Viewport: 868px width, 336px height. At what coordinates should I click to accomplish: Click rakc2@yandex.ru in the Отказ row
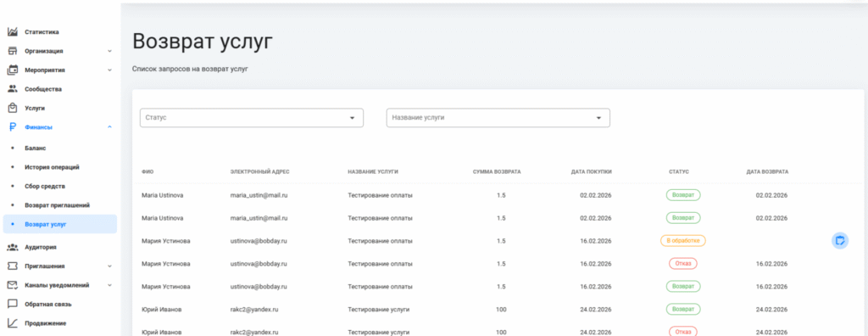253,332
